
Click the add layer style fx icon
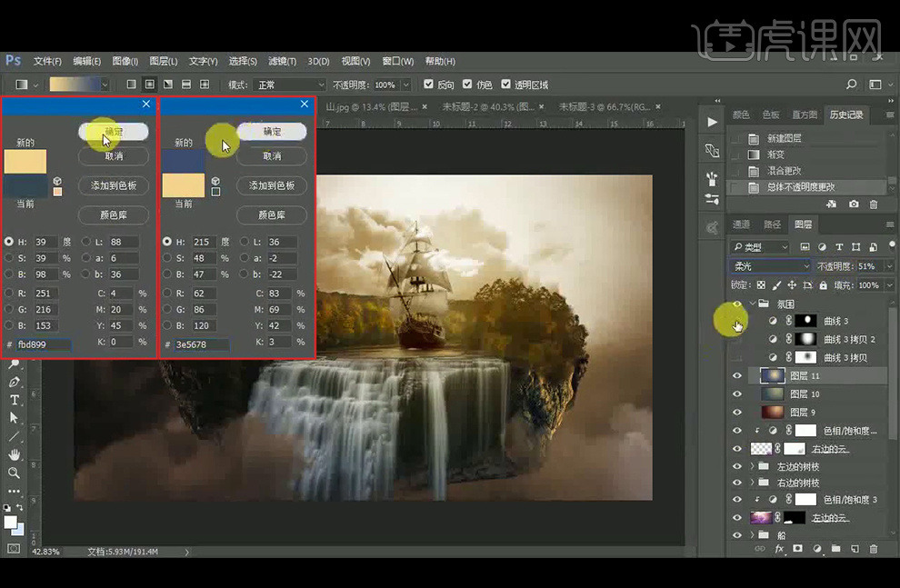point(779,549)
